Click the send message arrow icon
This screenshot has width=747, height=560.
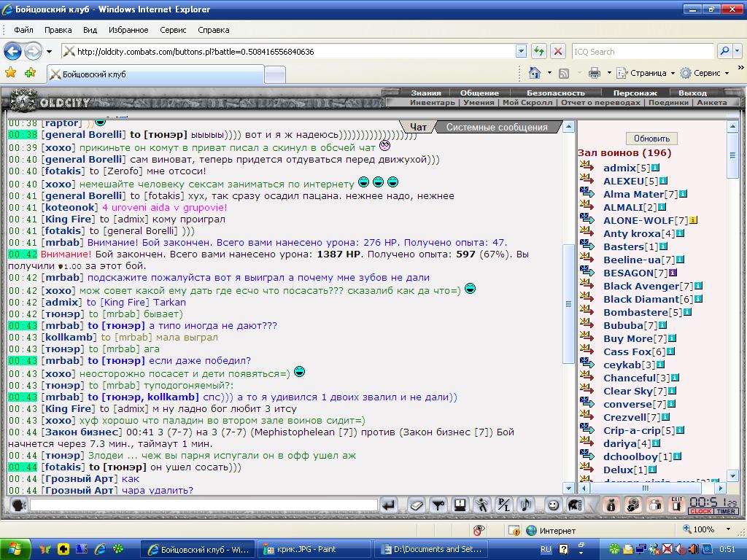(x=389, y=505)
